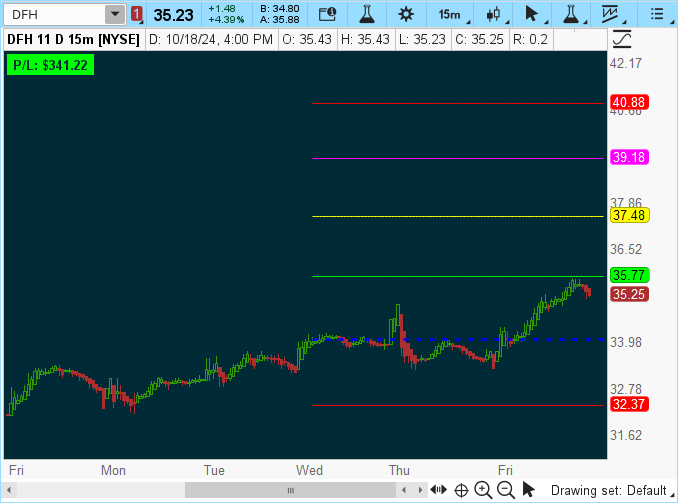Open chart settings gear icon

[406, 14]
